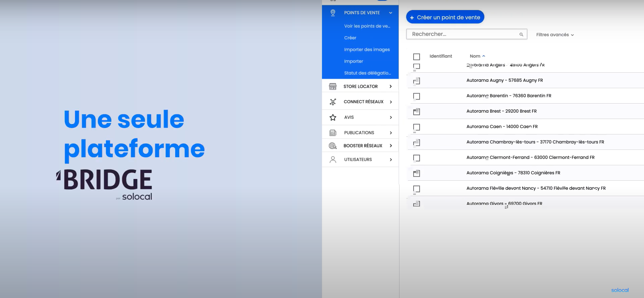This screenshot has height=298, width=644.
Task: Open Autorama Givors - 69700 Givors FR
Action: 504,203
